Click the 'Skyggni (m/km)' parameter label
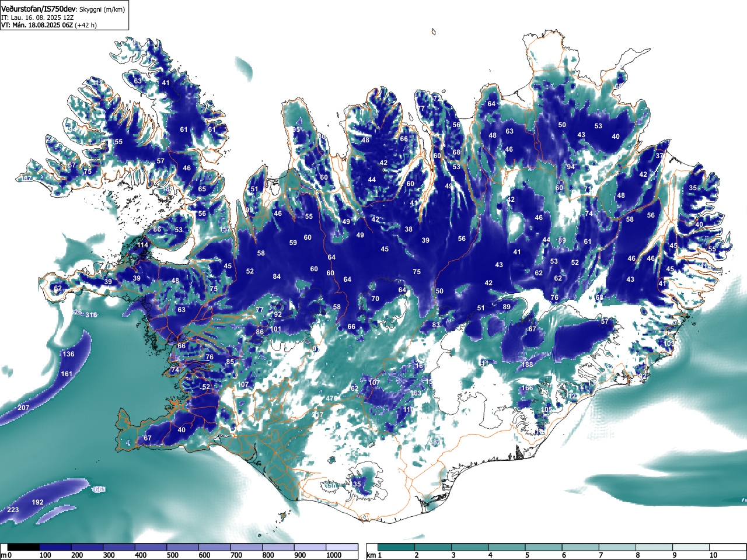The height and width of the screenshot is (560, 747). (x=102, y=9)
